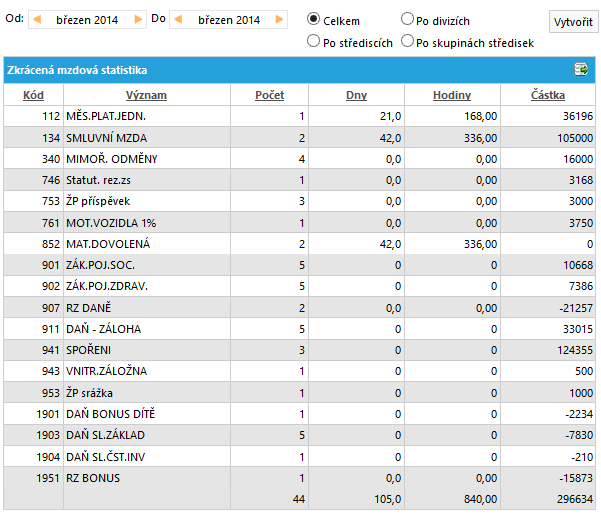601x515 pixels.
Task: Click the export icon in statistics header
Action: point(581,70)
